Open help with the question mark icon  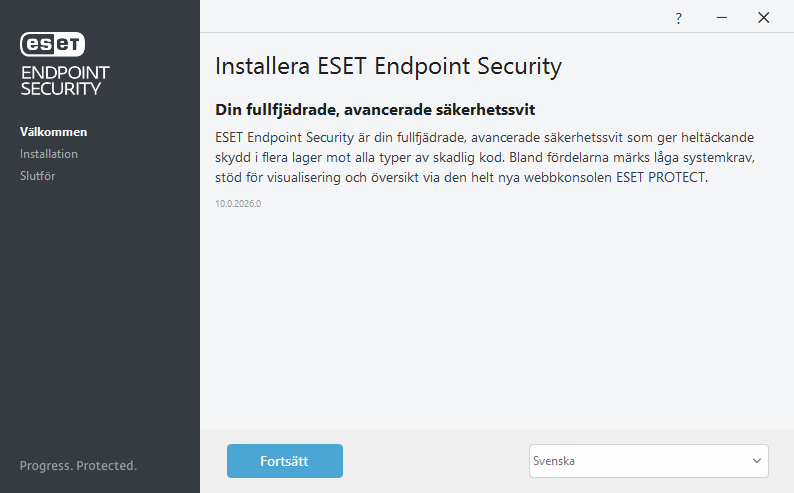pos(678,18)
